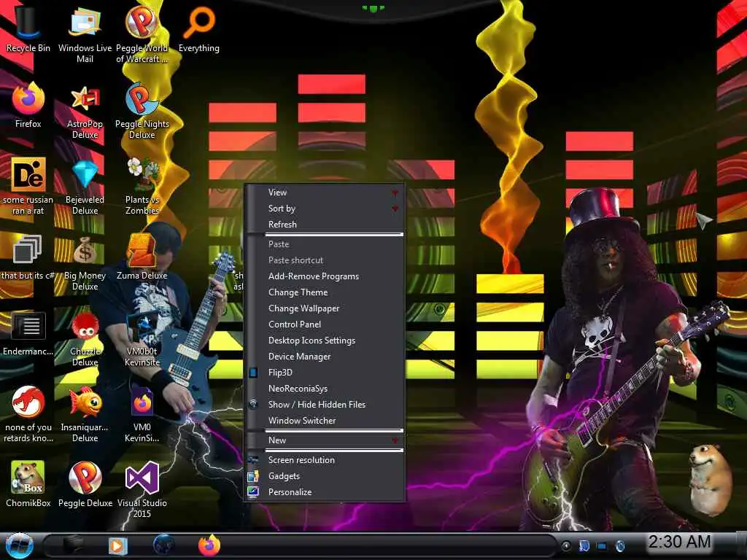Select the AstroPop Deluxe icon

pyautogui.click(x=85, y=111)
